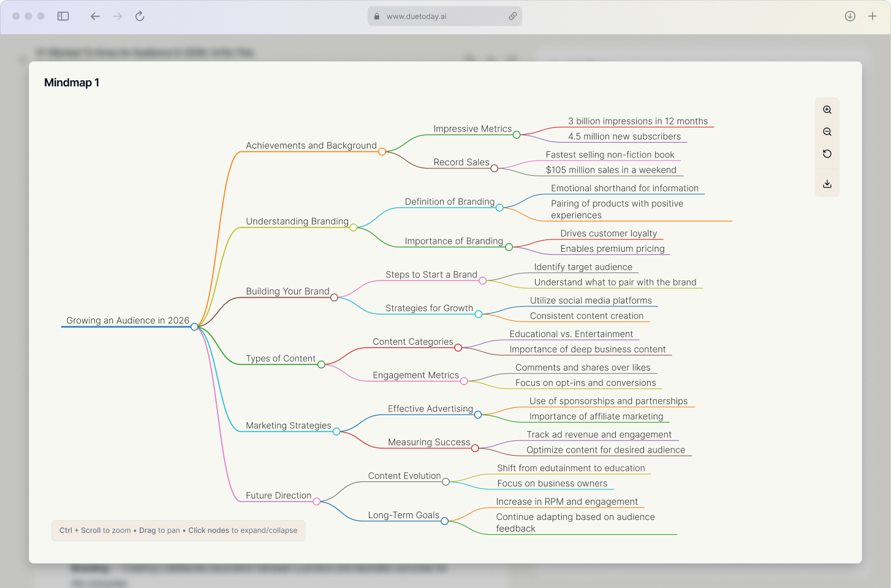Collapse the Types of Content branch node
891x588 pixels.
pos(321,364)
